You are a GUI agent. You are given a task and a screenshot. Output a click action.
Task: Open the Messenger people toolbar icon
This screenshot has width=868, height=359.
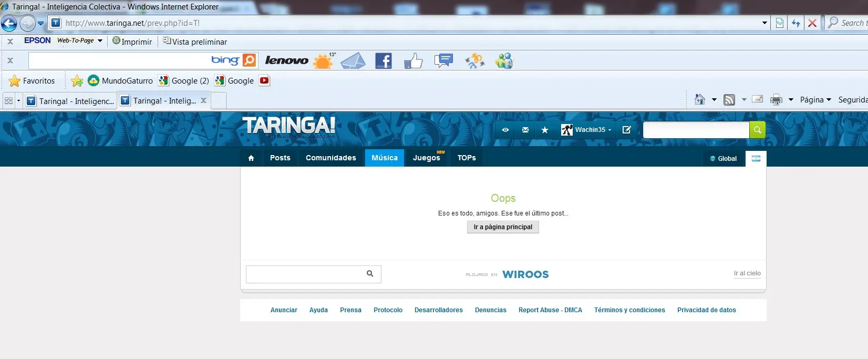tap(504, 61)
